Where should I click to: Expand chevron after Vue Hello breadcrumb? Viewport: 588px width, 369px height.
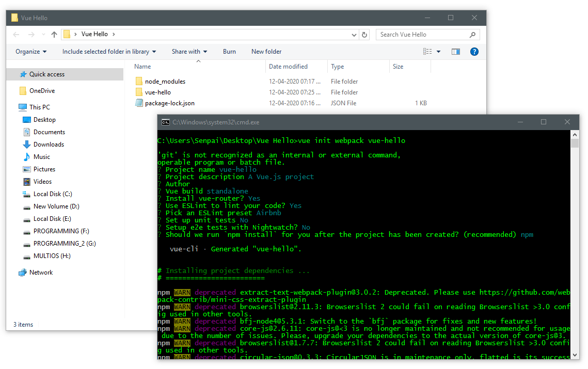coord(114,35)
